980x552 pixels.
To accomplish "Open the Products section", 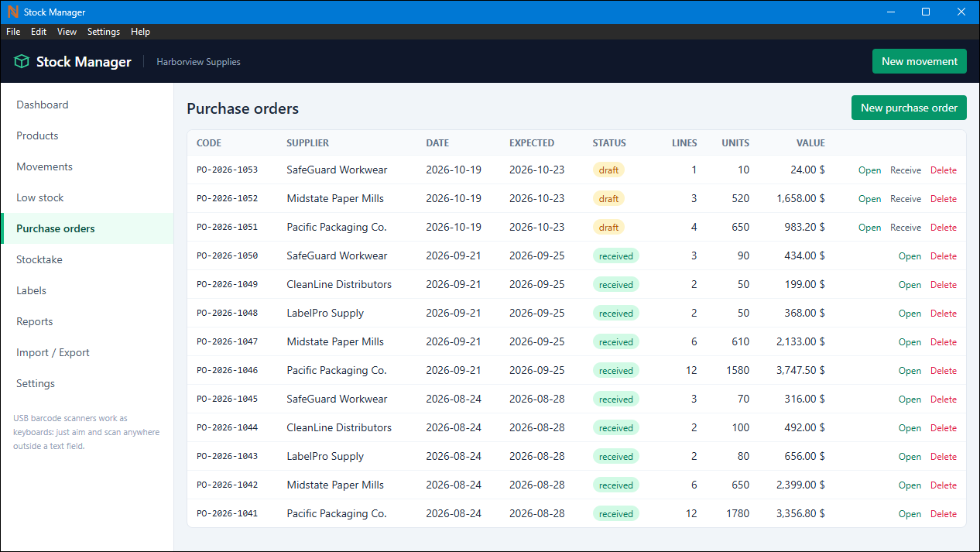I will click(87, 135).
